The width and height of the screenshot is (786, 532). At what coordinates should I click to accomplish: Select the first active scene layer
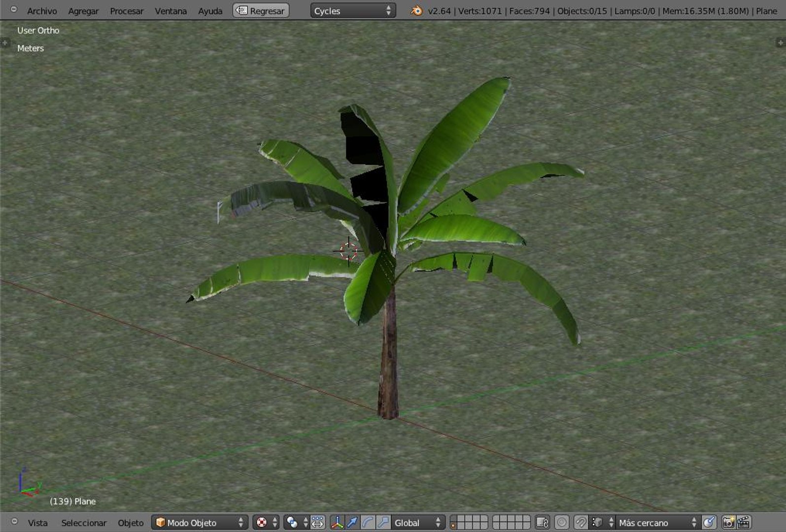(454, 519)
